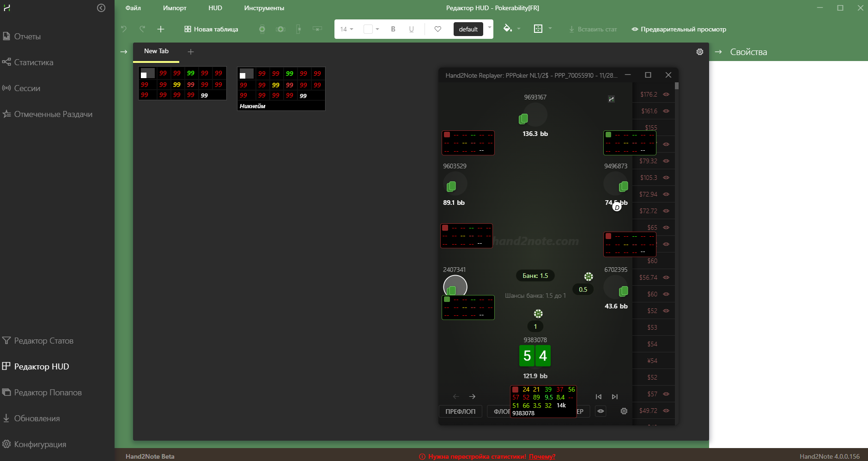Go to next action arrow in replayer
The width and height of the screenshot is (868, 461).
tap(472, 397)
